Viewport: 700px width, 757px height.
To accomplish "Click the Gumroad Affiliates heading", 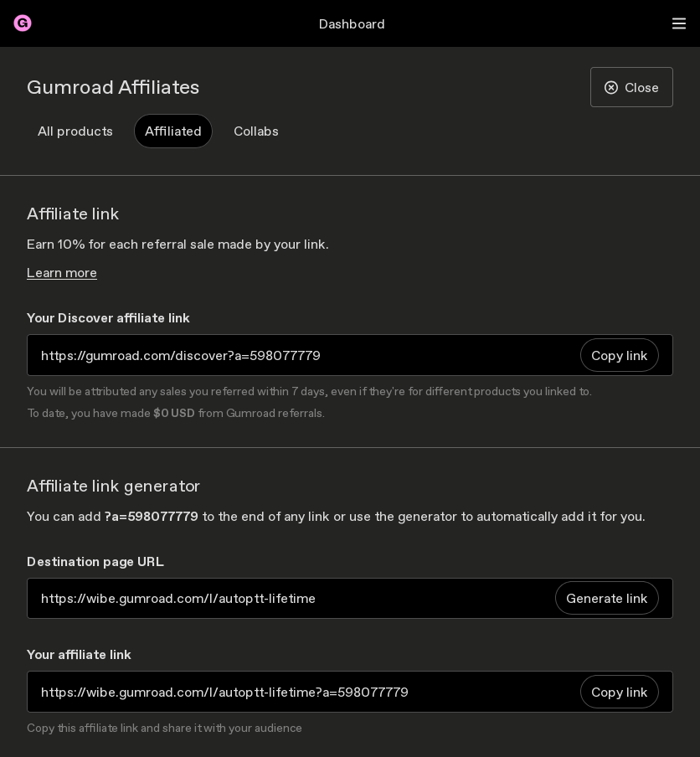I will tap(113, 87).
